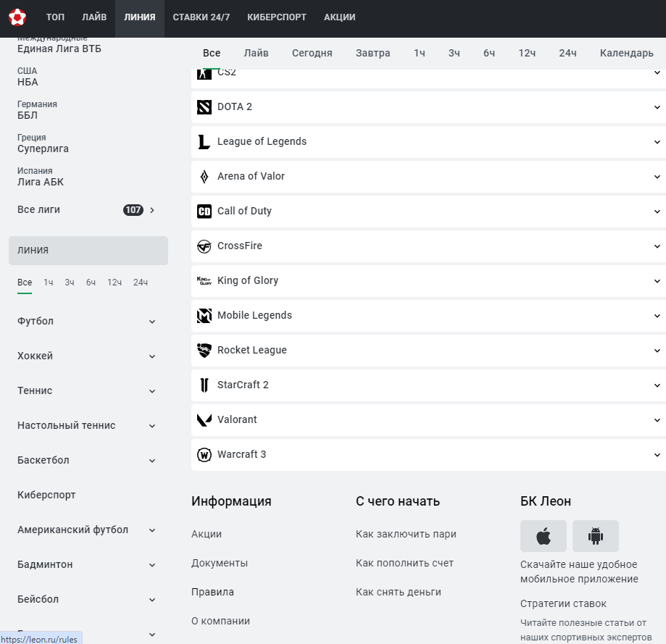Screen dimensions: 666x644
Task: Click the Leon soccer ball logo
Action: pos(17,17)
